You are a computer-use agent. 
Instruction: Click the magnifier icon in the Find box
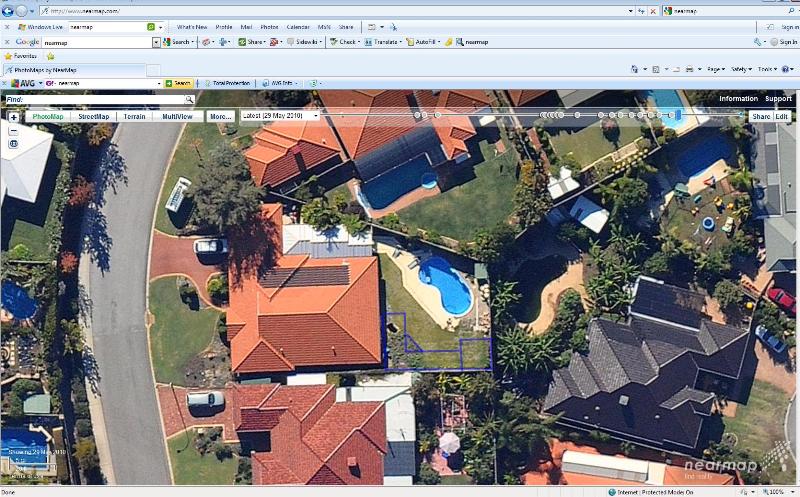189,100
